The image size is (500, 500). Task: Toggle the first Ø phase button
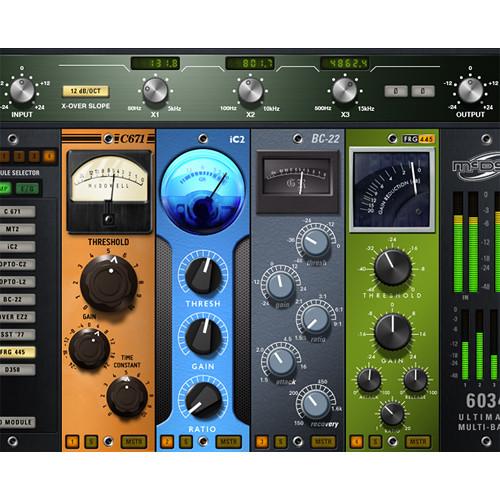pyautogui.click(x=396, y=91)
